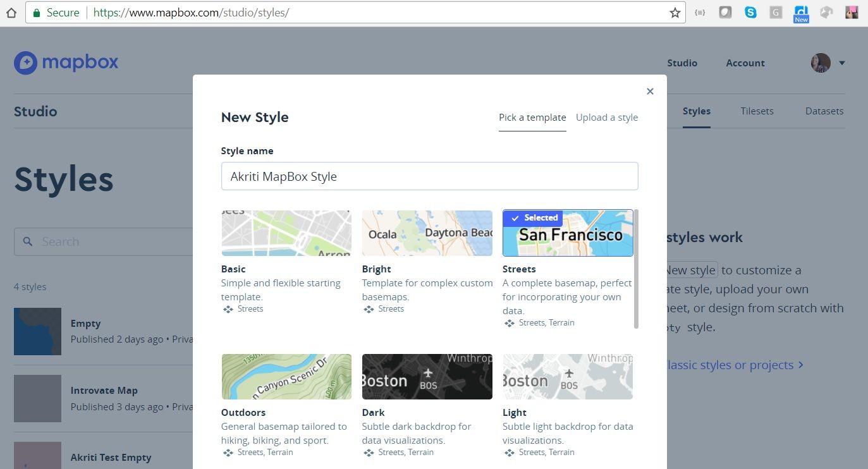Viewport: 868px width, 469px height.
Task: Click the Bright template title
Action: coord(377,269)
